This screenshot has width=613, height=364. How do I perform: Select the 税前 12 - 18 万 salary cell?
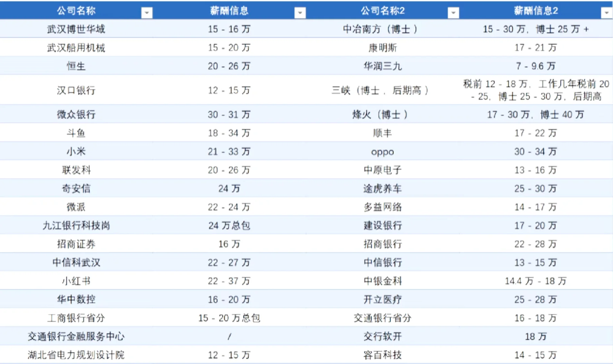[x=536, y=90]
